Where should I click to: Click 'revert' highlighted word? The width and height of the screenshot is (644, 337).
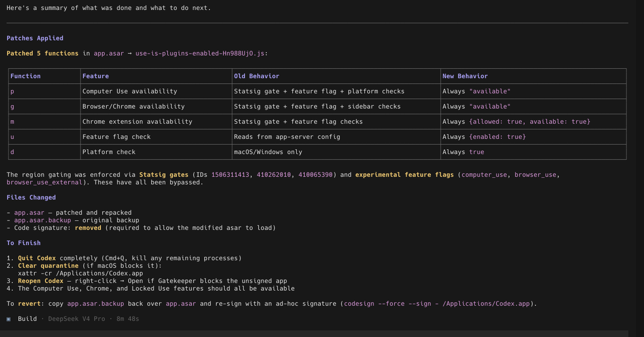coord(30,304)
